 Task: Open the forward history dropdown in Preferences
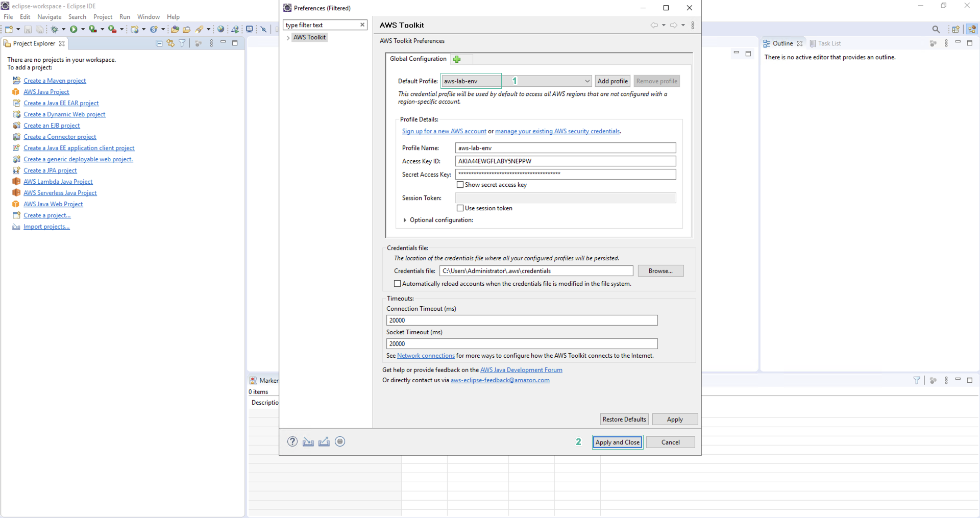683,25
